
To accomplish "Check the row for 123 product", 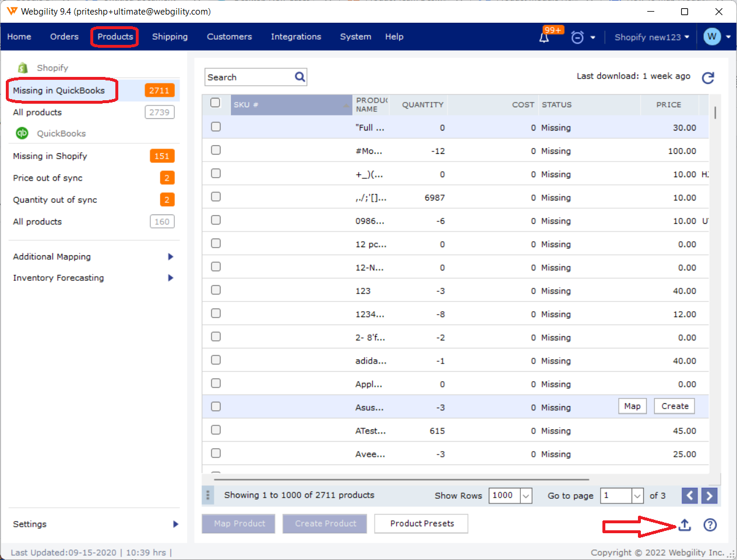I will pyautogui.click(x=216, y=290).
